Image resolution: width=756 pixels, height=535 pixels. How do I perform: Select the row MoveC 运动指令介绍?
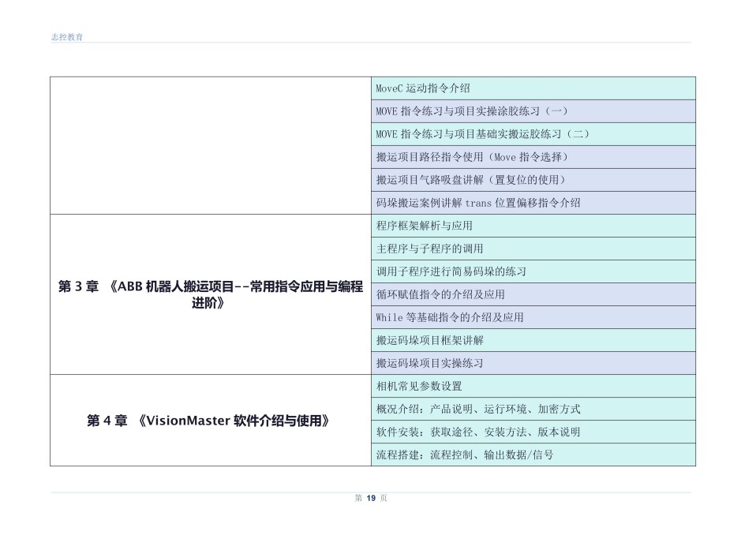click(533, 88)
